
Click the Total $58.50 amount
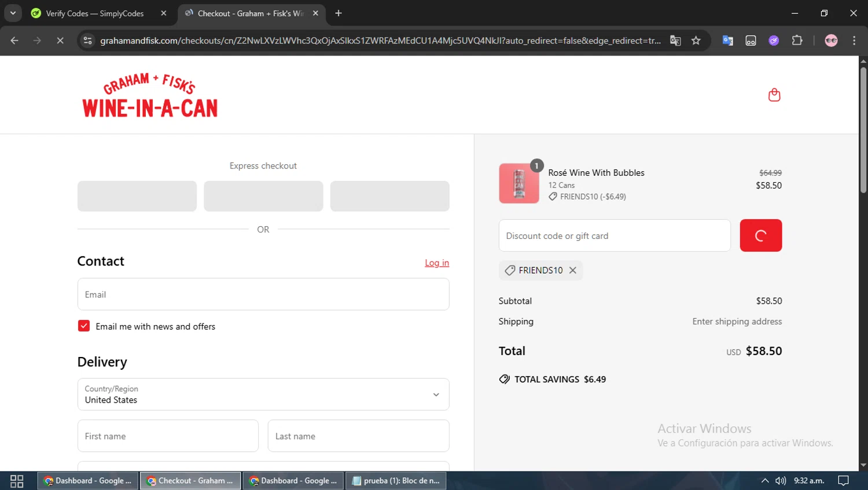click(764, 351)
